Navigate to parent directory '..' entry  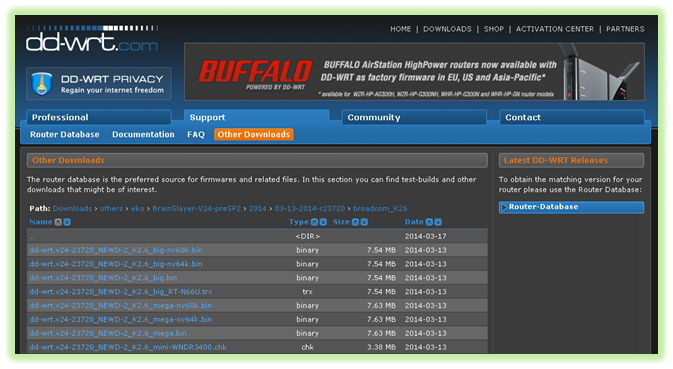tap(32, 236)
